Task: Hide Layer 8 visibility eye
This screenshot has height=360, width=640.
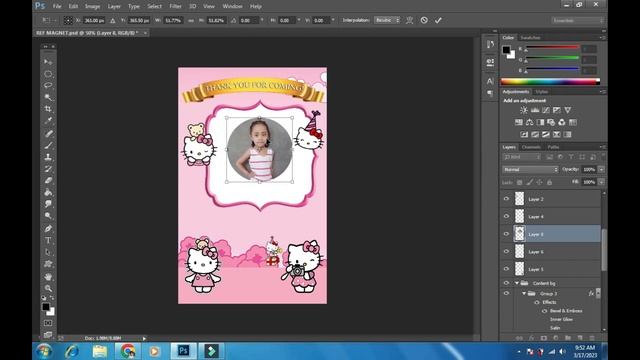Action: pyautogui.click(x=506, y=234)
